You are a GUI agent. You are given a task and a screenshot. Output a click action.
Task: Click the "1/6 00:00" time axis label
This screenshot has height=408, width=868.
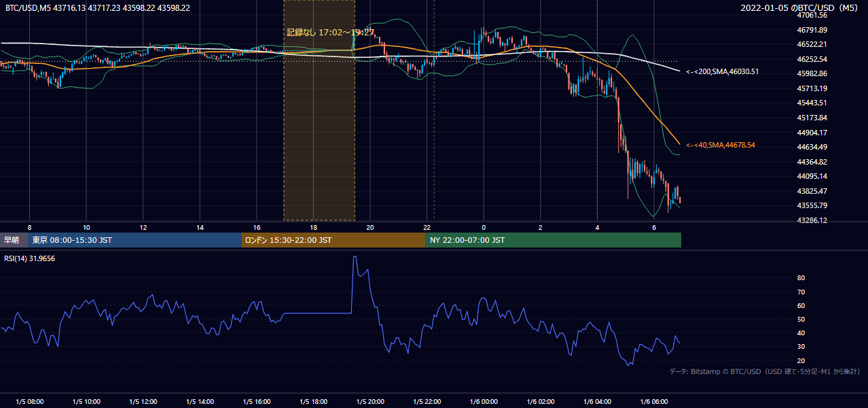point(484,402)
